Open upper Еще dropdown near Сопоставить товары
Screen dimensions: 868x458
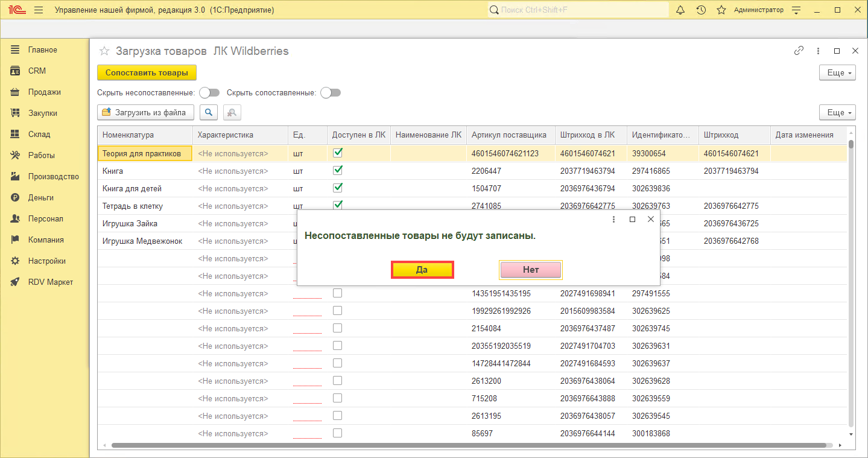point(838,73)
